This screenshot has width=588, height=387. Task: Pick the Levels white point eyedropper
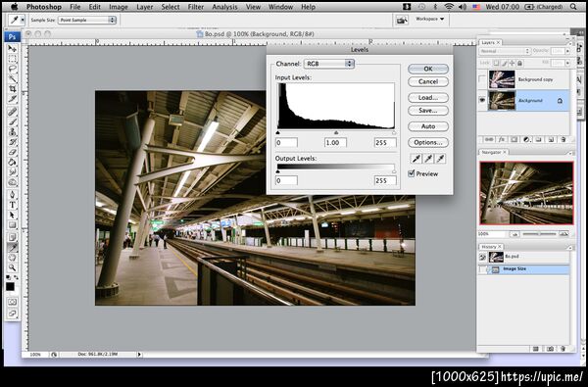point(441,159)
